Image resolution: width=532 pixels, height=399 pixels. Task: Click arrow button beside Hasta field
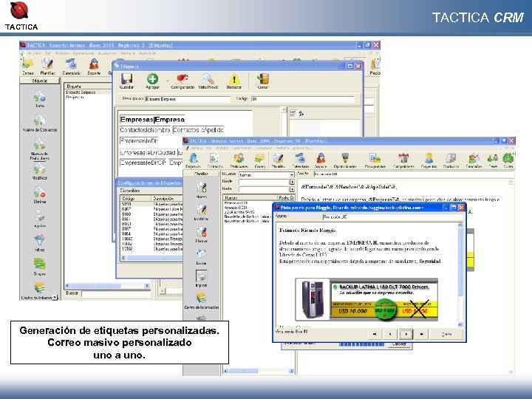[x=292, y=189]
